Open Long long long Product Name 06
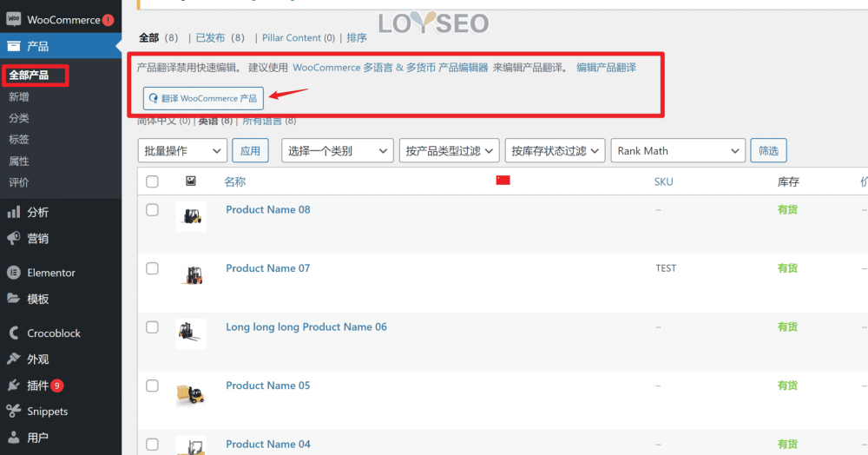The image size is (868, 455). pyautogui.click(x=306, y=327)
